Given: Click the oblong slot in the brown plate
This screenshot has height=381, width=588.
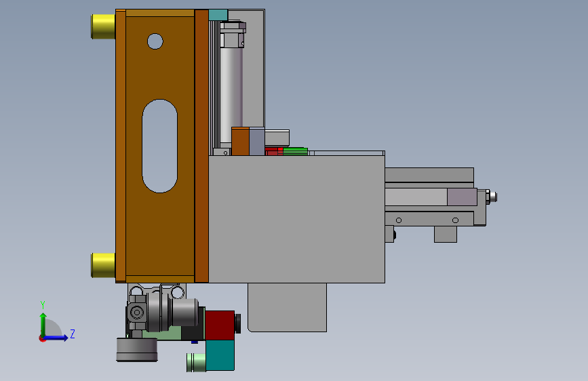Looking at the screenshot, I should pos(160,146).
